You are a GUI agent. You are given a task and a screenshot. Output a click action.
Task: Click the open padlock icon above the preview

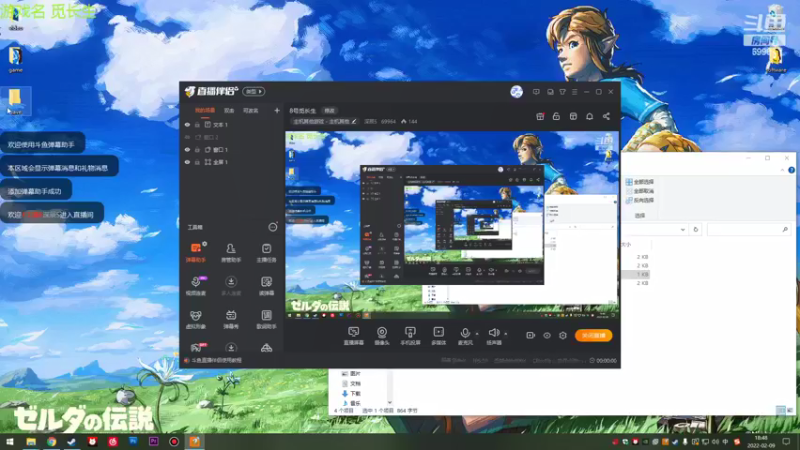[x=556, y=116]
